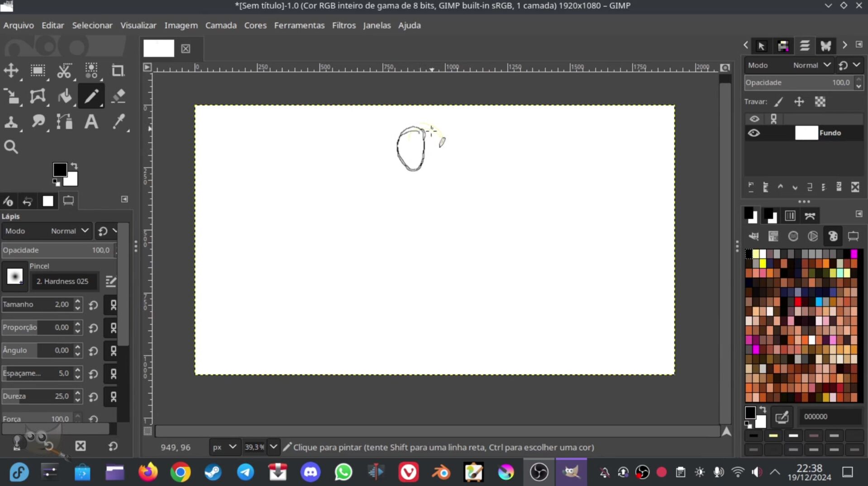Open Telegram from the taskbar
Screen dimensions: 868x486
pyautogui.click(x=245, y=472)
